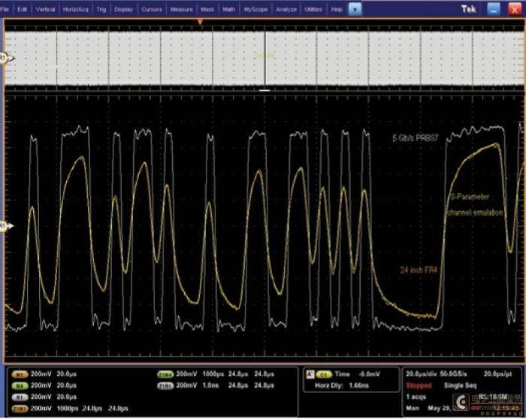Image resolution: width=526 pixels, height=420 pixels.
Task: Click the green Z1M4 zoom badge
Action: tap(165, 374)
